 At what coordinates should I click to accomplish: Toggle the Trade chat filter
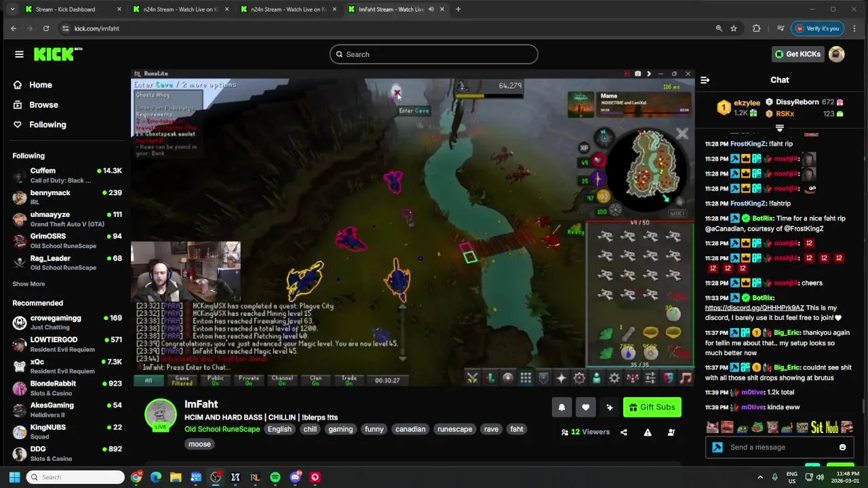[x=349, y=380]
